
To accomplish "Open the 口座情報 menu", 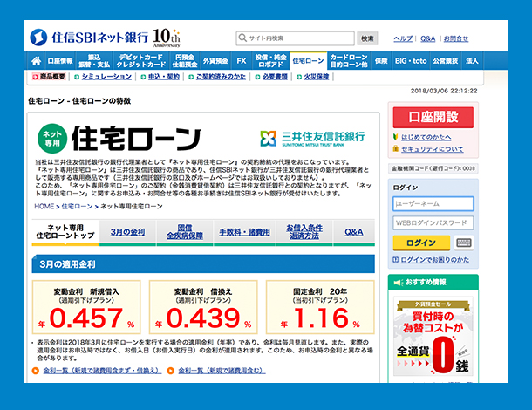I will tap(60, 61).
